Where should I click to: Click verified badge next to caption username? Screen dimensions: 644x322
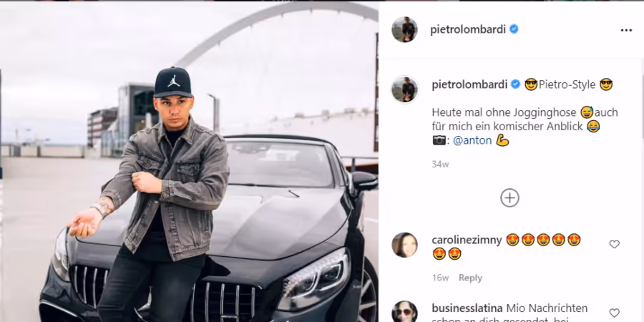[515, 84]
